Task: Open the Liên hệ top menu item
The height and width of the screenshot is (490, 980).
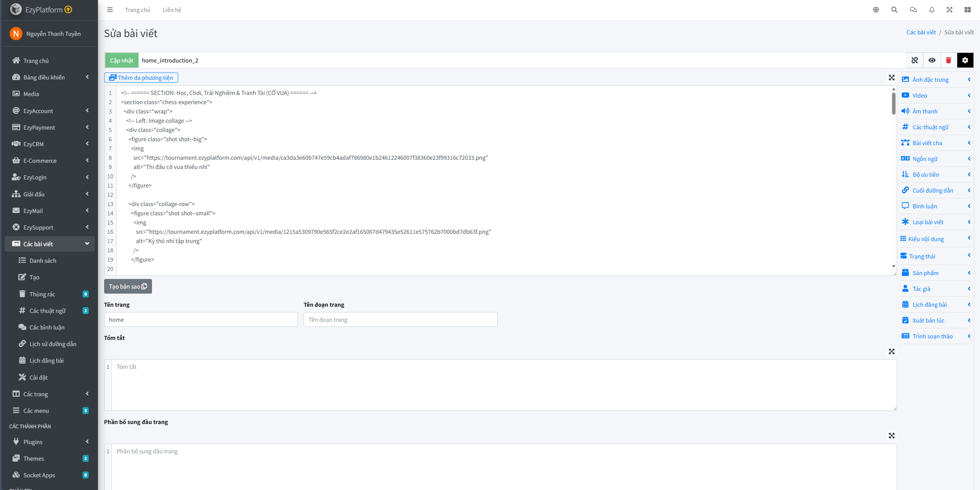Action: tap(172, 10)
